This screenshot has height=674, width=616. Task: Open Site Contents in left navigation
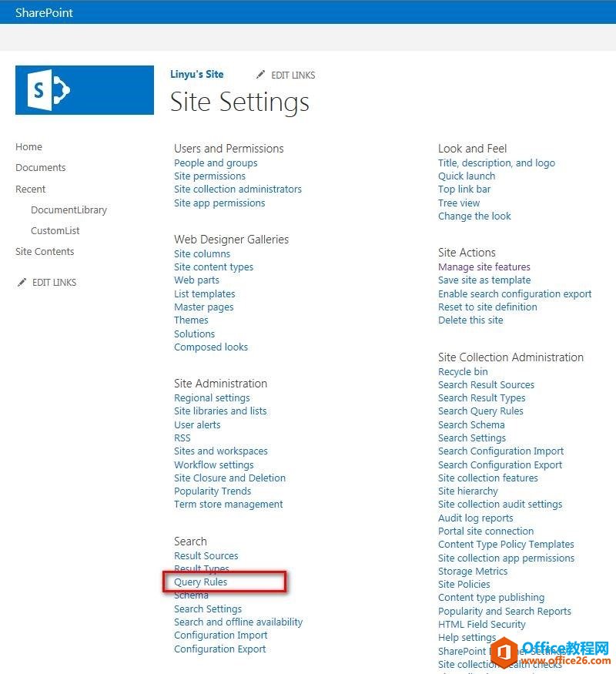(45, 252)
